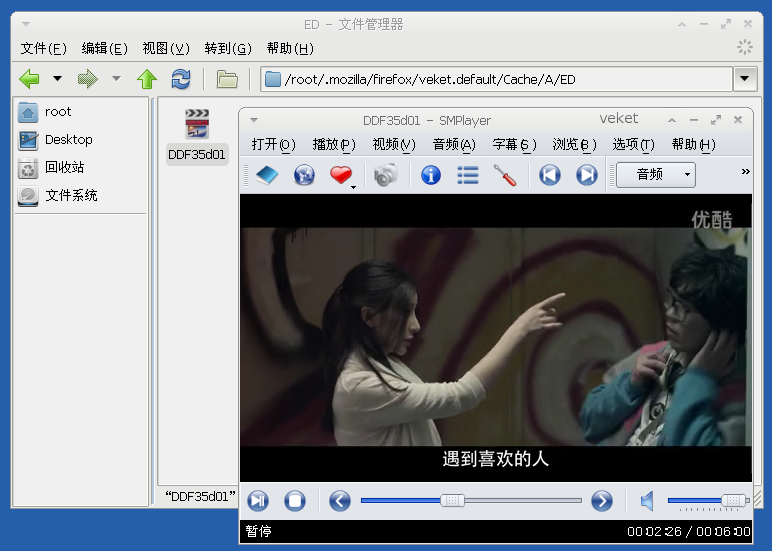772x551 pixels.
Task: Open SMPlayer window menu arrow
Action: coord(254,120)
